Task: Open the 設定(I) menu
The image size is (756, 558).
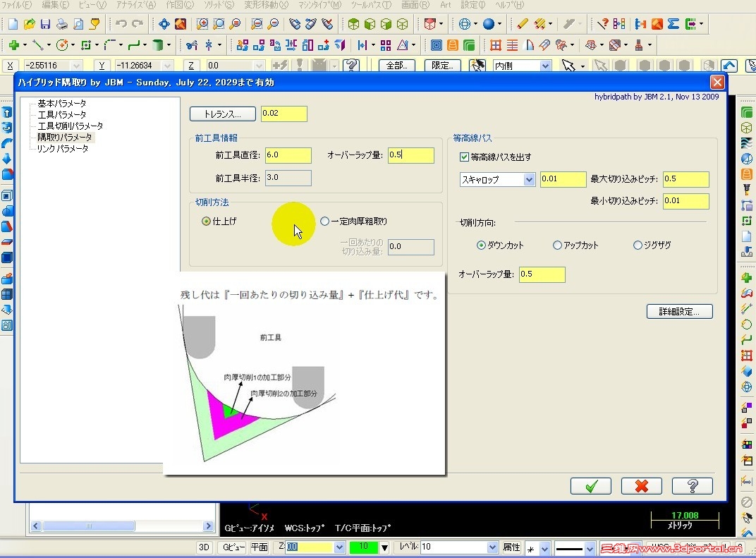Action: pos(472,5)
